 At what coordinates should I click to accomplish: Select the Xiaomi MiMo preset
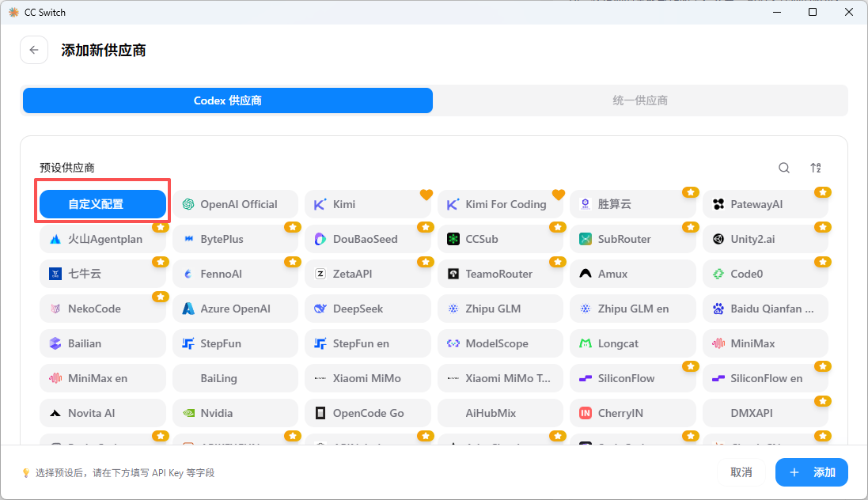[x=368, y=378]
